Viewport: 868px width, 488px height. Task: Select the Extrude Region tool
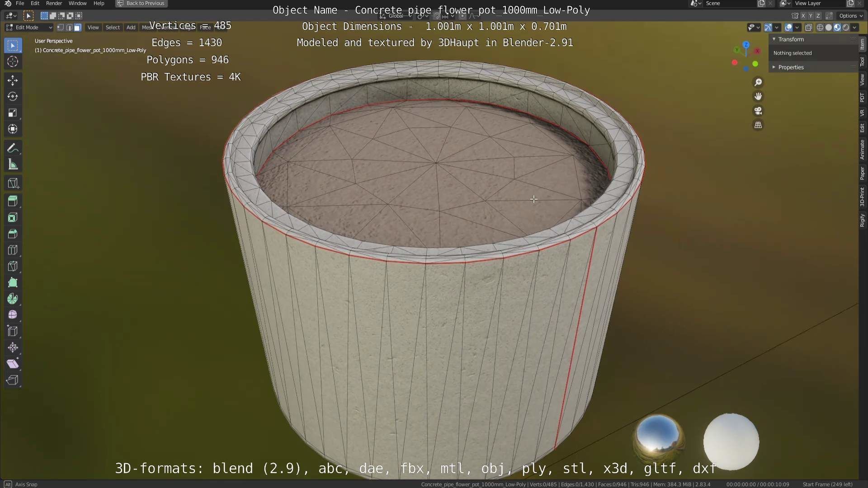(x=13, y=201)
